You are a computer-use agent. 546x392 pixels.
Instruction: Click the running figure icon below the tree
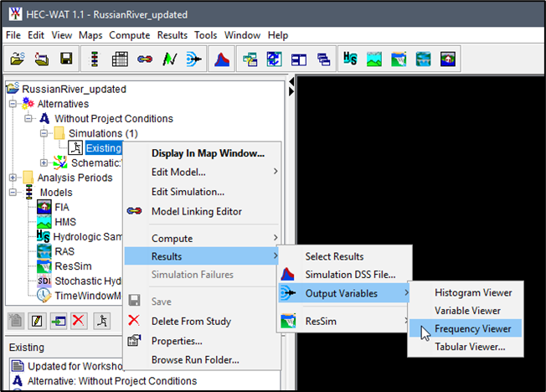tap(102, 321)
